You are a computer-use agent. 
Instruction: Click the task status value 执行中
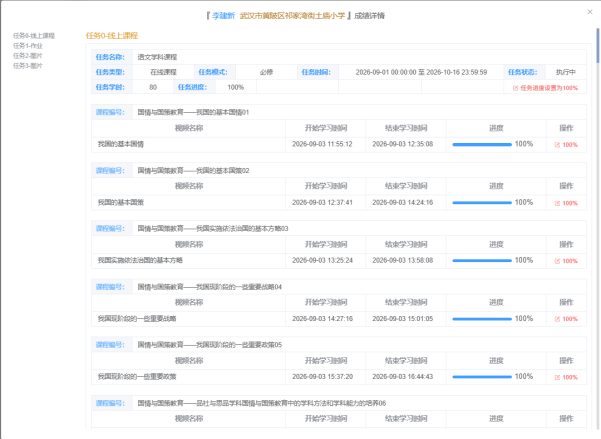566,72
